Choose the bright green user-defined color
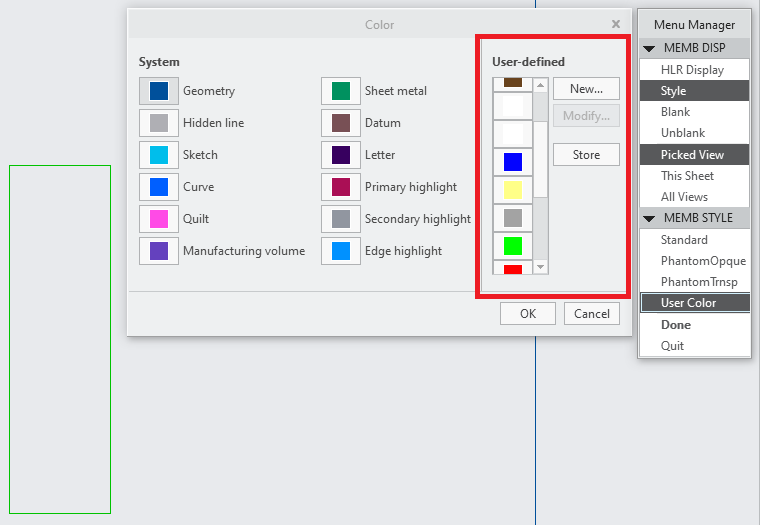Viewport: 760px width, 525px height. (x=513, y=246)
